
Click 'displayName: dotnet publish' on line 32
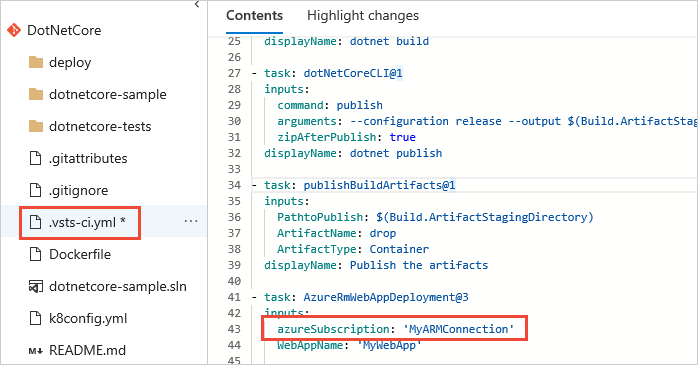353,153
